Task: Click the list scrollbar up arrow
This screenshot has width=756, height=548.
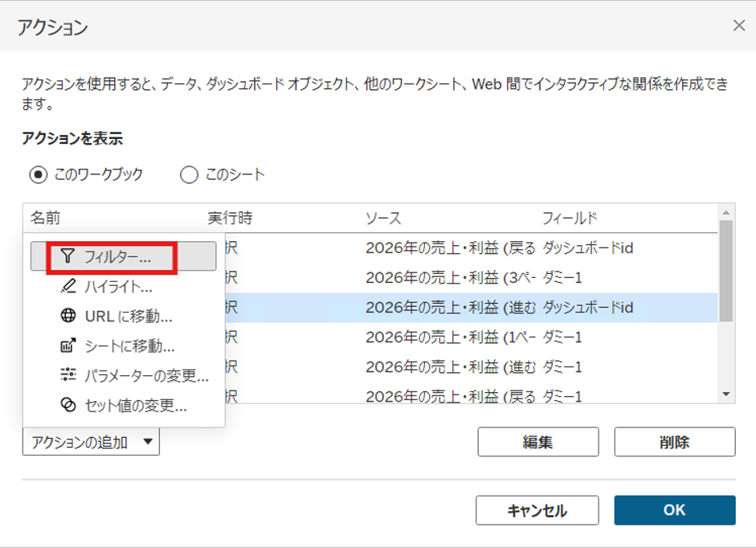Action: tap(726, 212)
